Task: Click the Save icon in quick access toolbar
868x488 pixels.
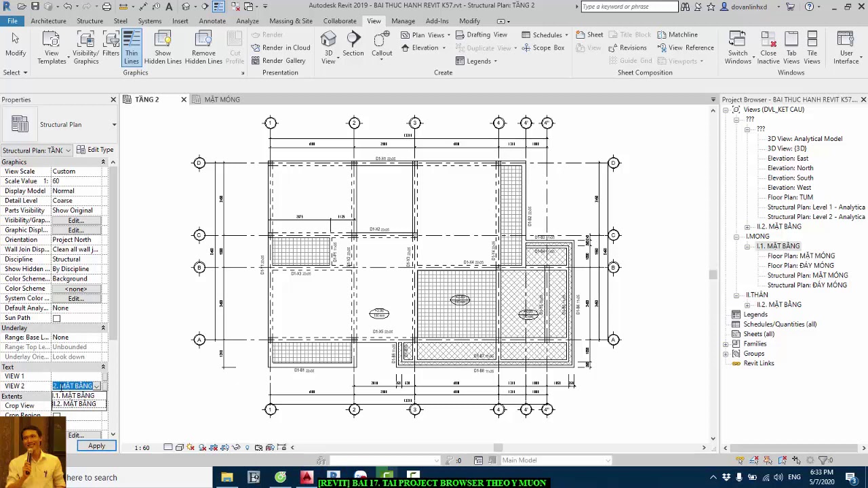Action: click(35, 7)
